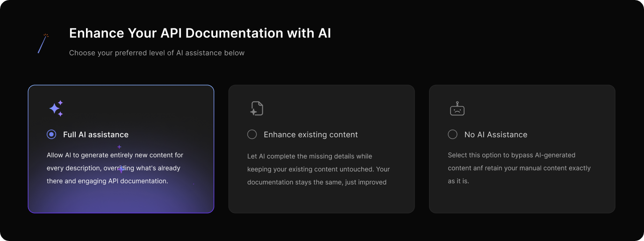
Task: Click the magic wand icon beside the heading
Action: 43,43
